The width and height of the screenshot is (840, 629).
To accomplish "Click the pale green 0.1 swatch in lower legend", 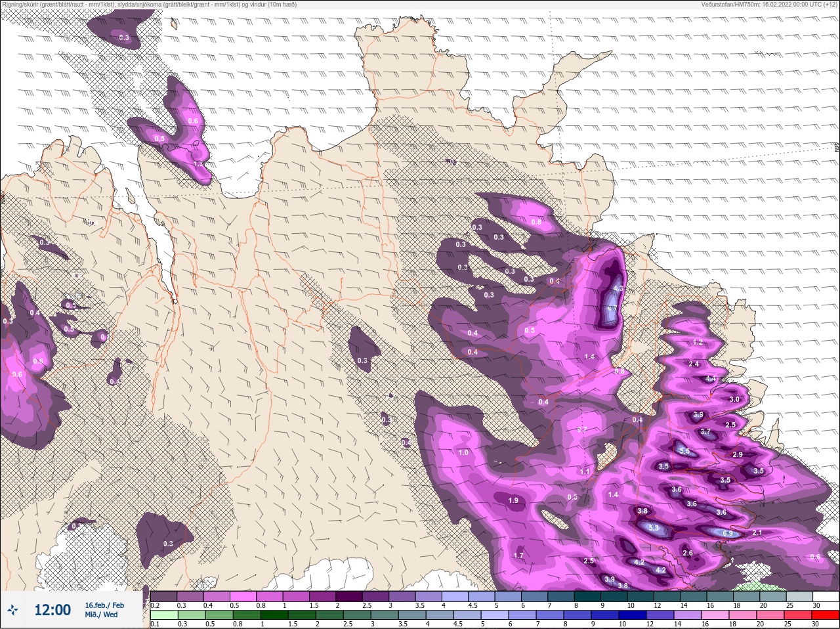I will [x=164, y=615].
